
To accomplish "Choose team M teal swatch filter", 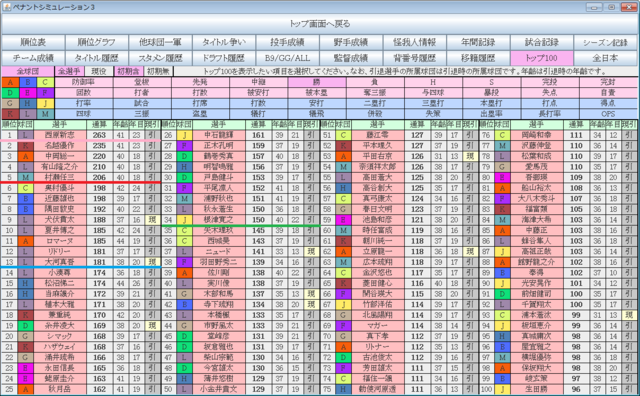I will 45,114.
